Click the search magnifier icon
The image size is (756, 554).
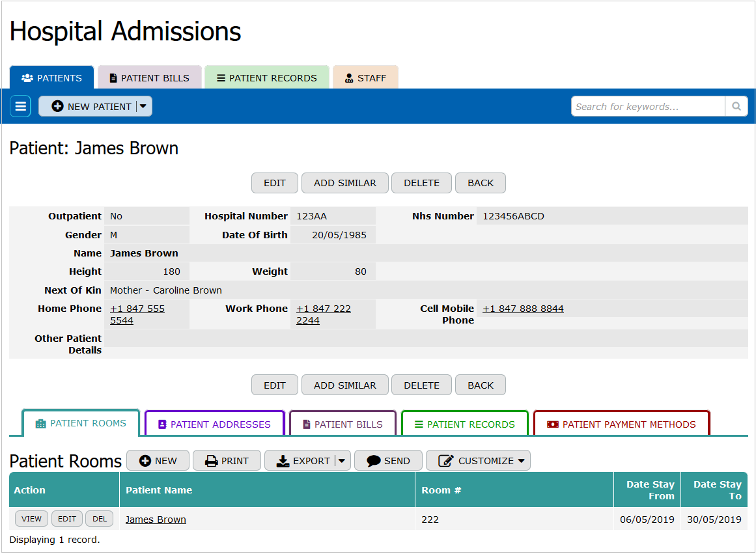tap(736, 106)
